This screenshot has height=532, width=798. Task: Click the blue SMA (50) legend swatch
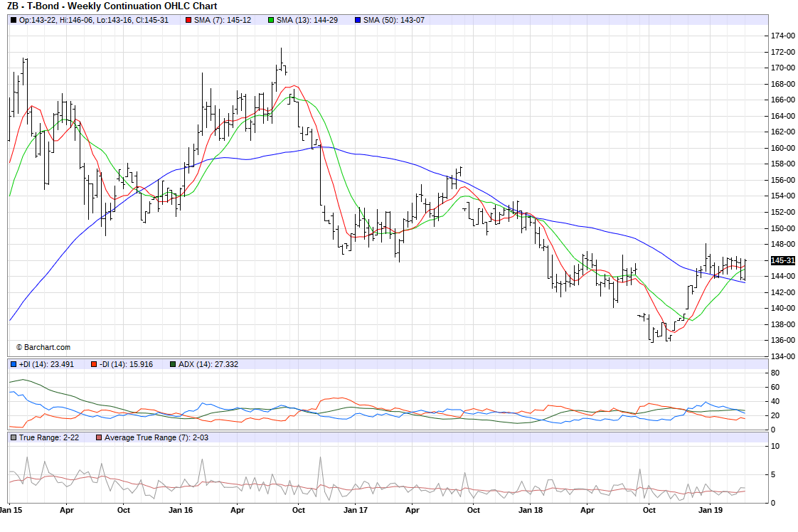pyautogui.click(x=357, y=20)
